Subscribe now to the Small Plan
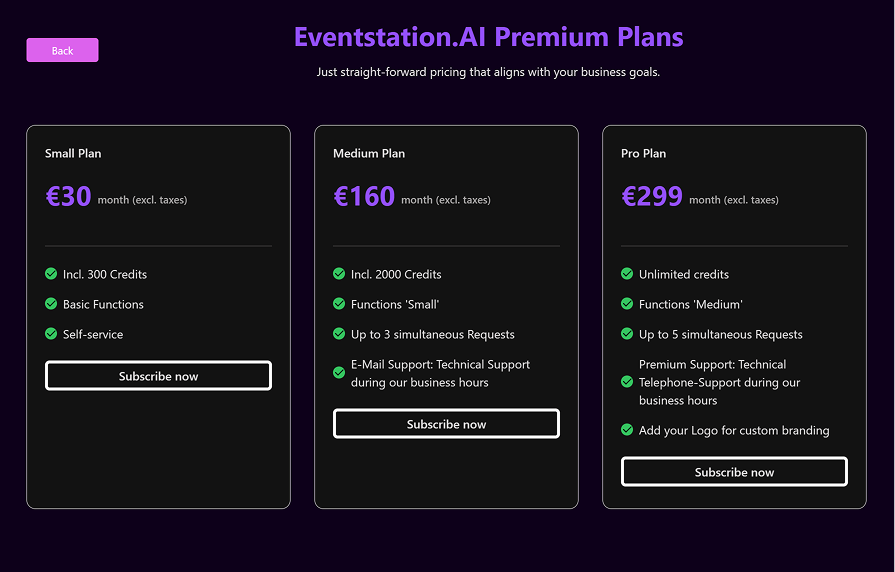Screen dimensions: 895x572 click(158, 376)
